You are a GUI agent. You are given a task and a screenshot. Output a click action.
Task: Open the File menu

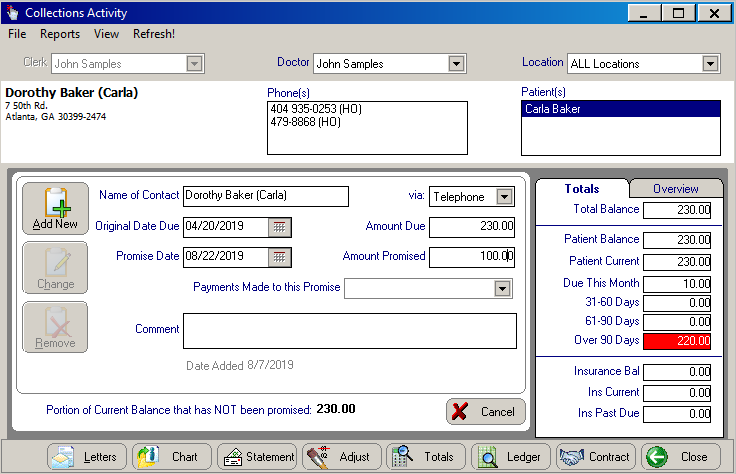click(17, 34)
